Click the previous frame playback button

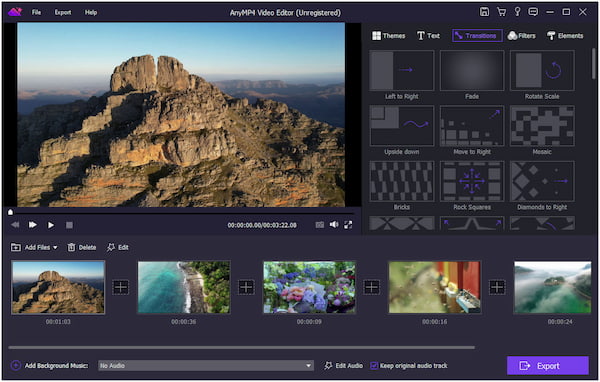(x=15, y=225)
